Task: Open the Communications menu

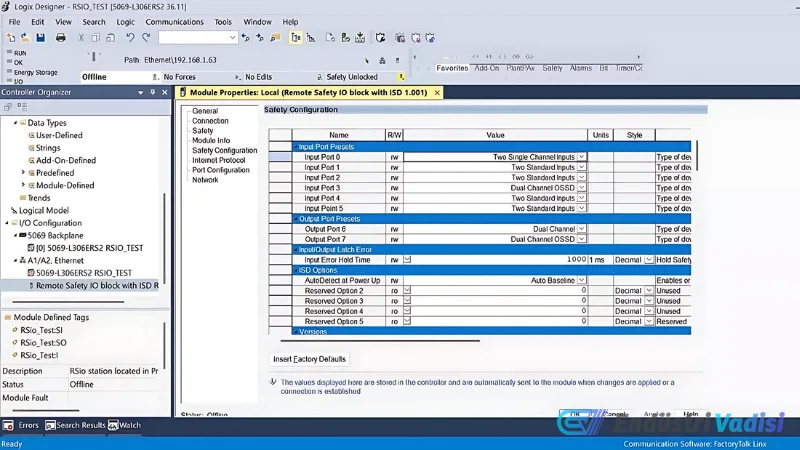Action: click(x=174, y=21)
